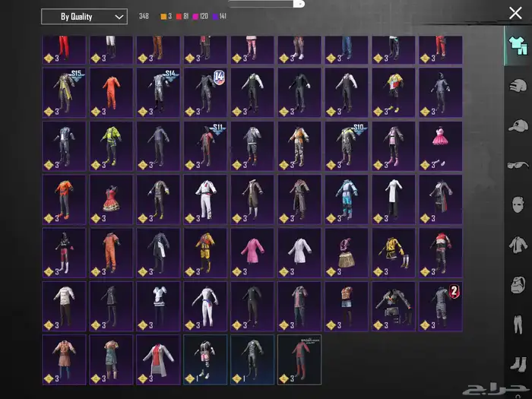The image size is (532, 399).
Task: Select the Spider-Man suit outfit
Action: coord(299,359)
